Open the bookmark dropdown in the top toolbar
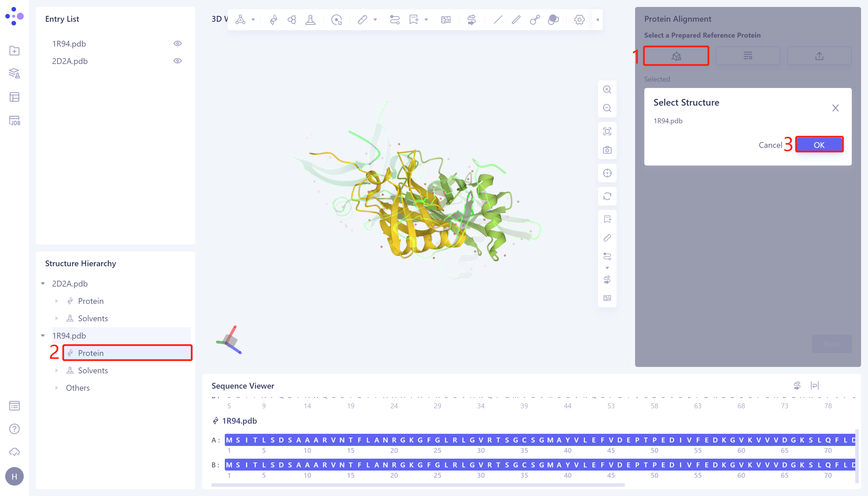Screen dimensions: 868x496 (x=425, y=20)
